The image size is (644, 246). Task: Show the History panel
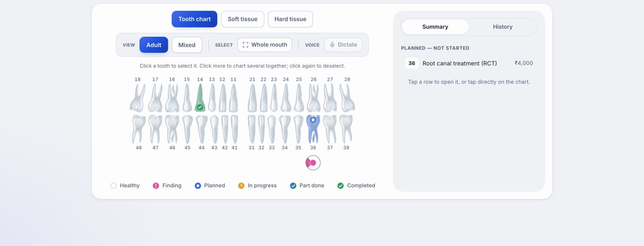[x=503, y=27]
